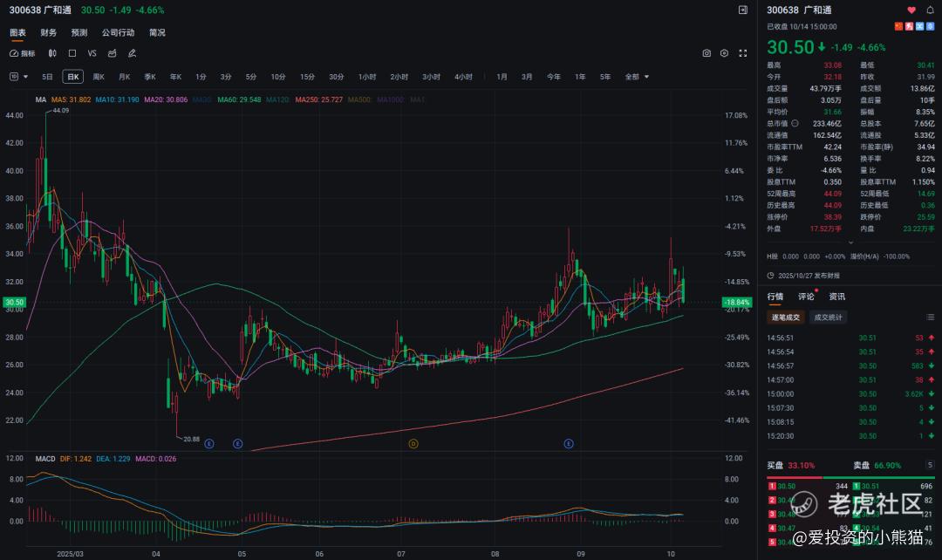Select 年K timeframe
The height and width of the screenshot is (560, 942).
pyautogui.click(x=175, y=77)
